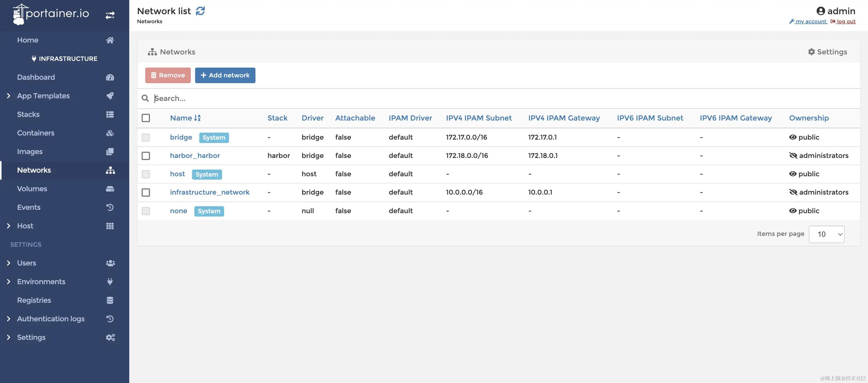
Task: Open the bridge network link
Action: click(181, 137)
